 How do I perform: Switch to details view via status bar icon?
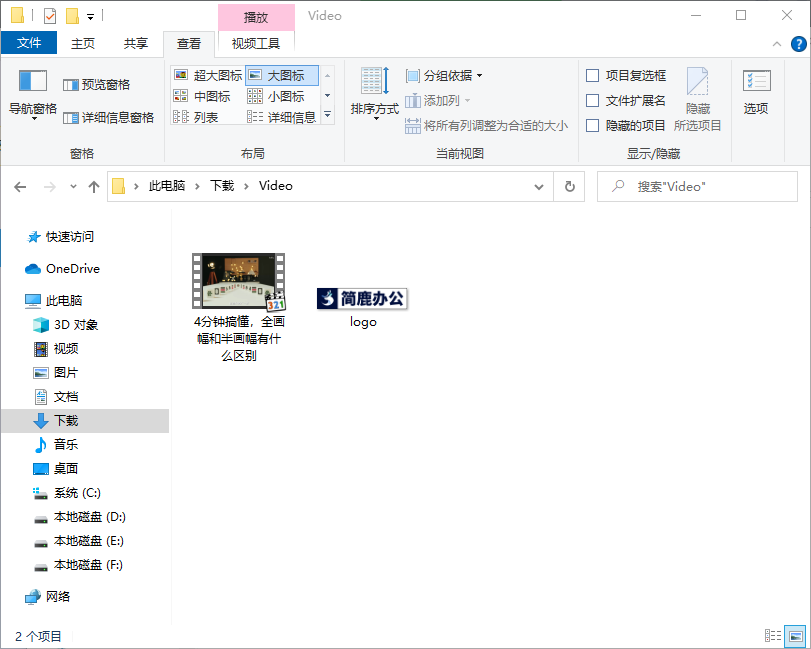772,636
